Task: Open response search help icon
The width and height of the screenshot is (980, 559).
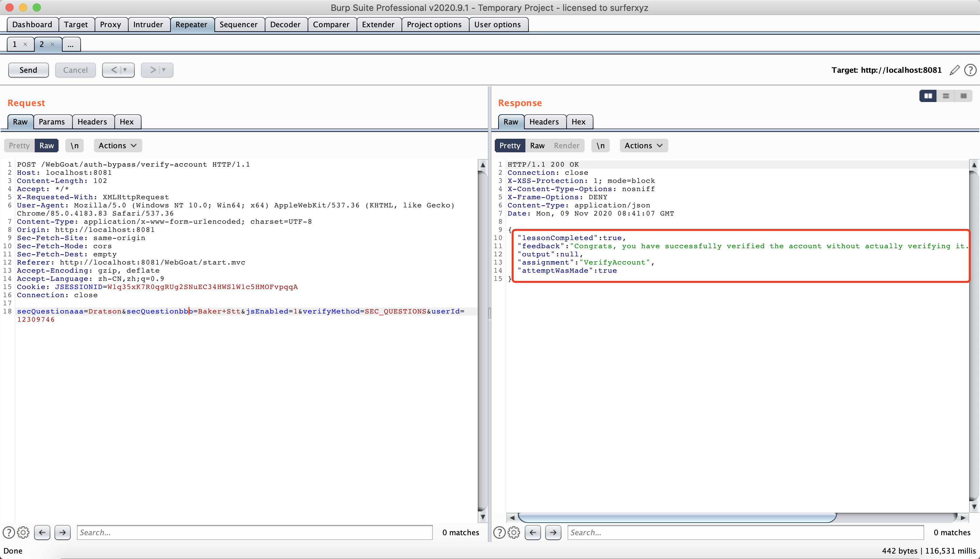Action: click(499, 532)
